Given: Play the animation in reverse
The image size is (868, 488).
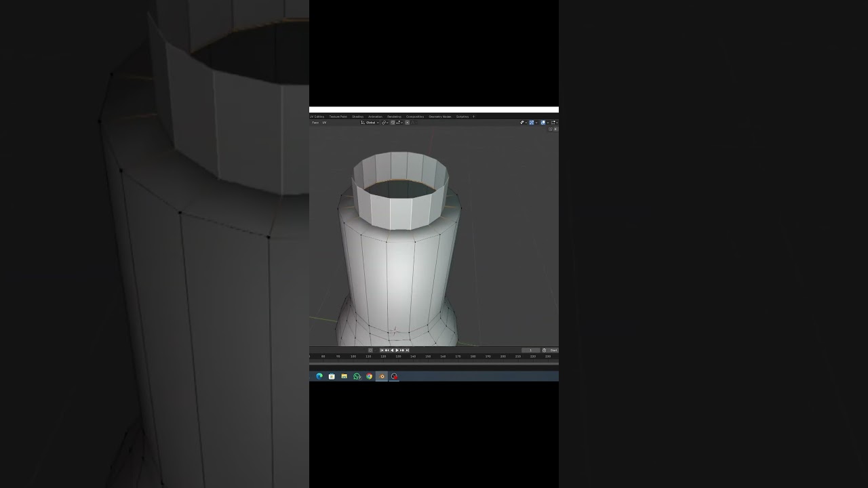Looking at the screenshot, I should tap(392, 350).
